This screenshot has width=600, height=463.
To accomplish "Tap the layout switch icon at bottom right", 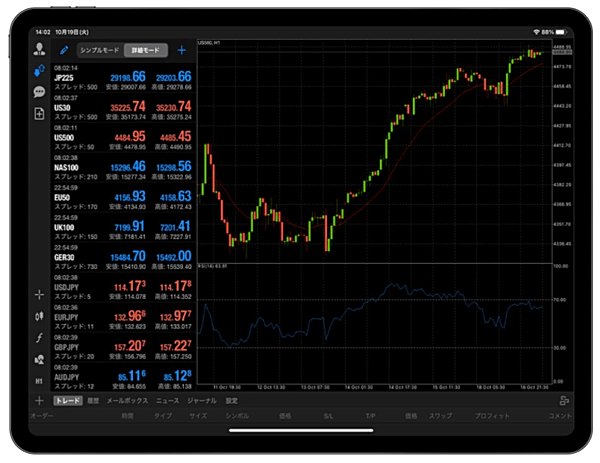I will [x=564, y=401].
